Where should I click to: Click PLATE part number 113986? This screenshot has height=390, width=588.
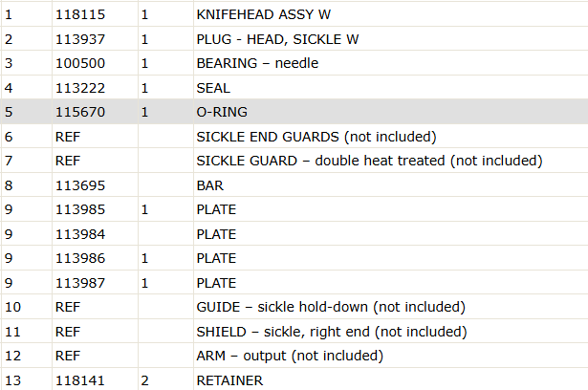80,258
